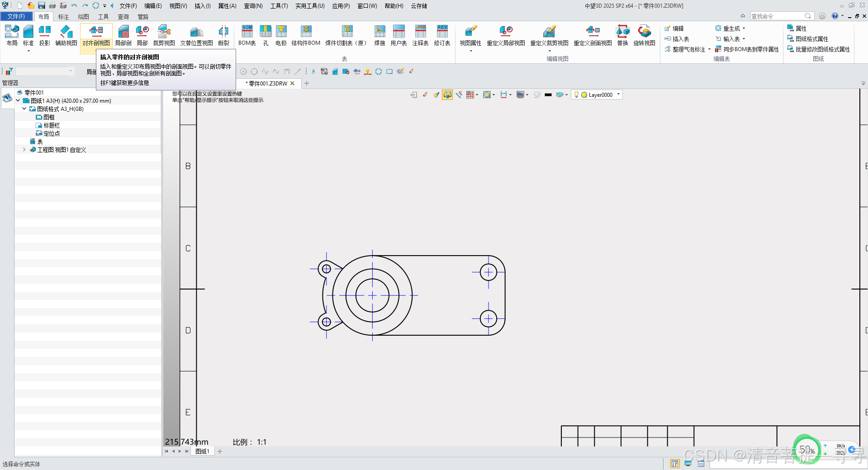Open the 输入表 dropdown arrow
The height and width of the screenshot is (470, 868).
(744, 39)
